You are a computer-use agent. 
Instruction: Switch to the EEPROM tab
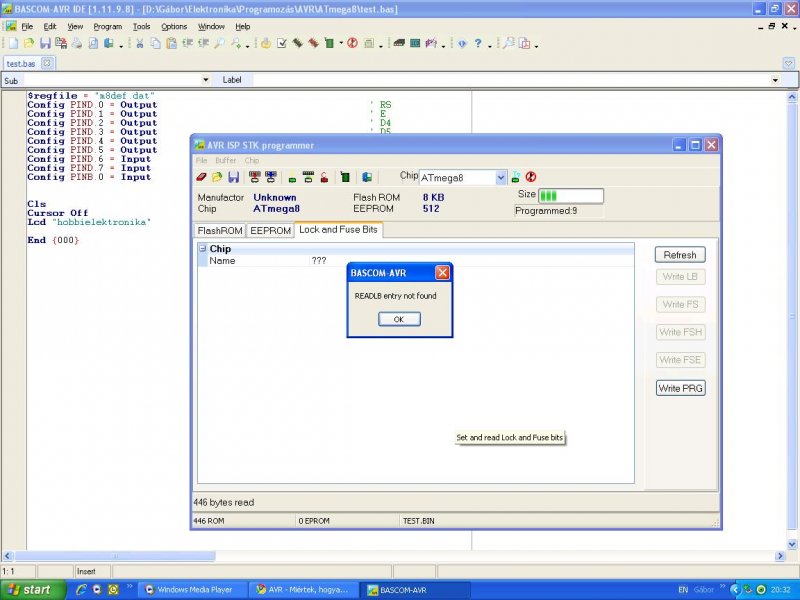[270, 231]
